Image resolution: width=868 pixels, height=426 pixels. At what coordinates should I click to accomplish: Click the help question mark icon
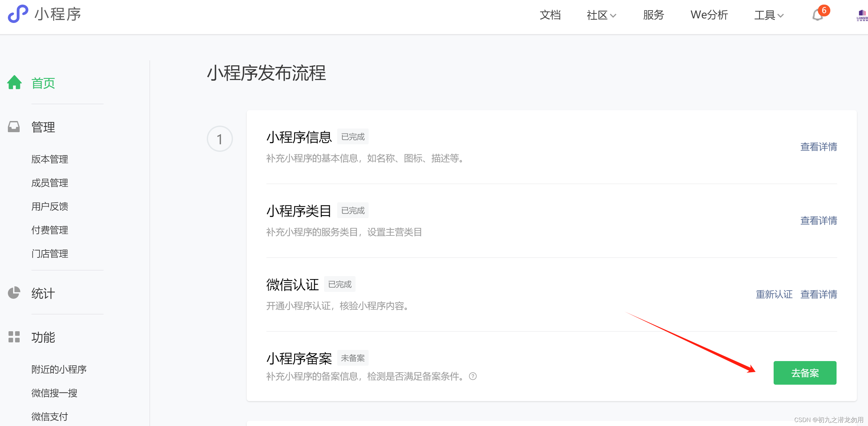click(473, 376)
